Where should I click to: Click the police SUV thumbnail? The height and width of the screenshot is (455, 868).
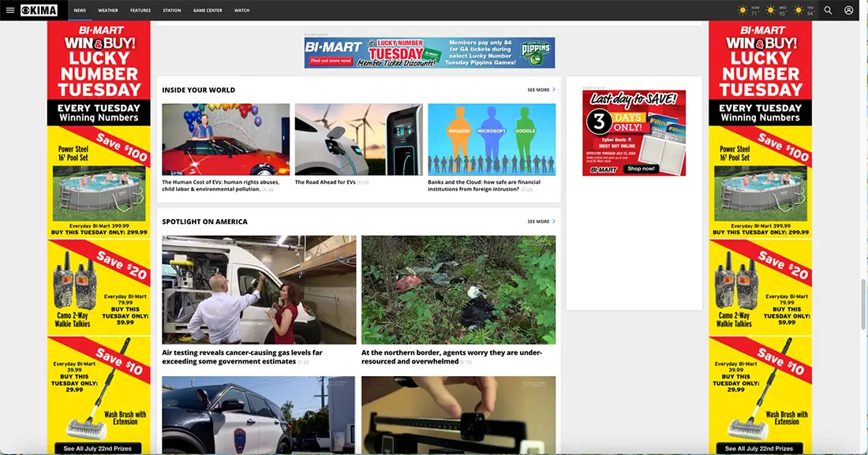(x=259, y=415)
